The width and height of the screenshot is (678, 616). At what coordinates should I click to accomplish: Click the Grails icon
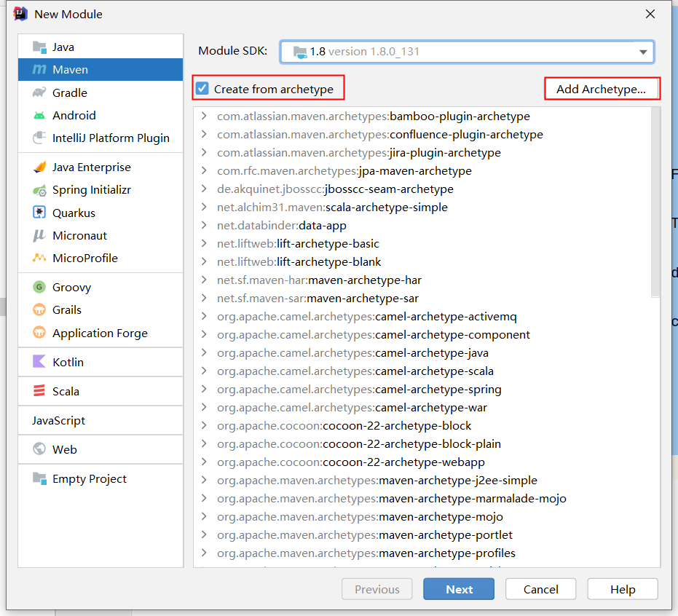coord(39,310)
